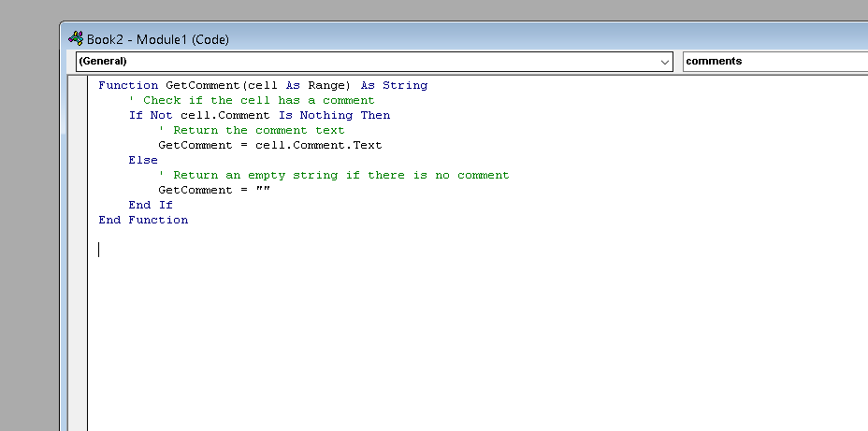Click the 'As String' return type text
Viewport: 868px width, 431px height.
(x=394, y=85)
